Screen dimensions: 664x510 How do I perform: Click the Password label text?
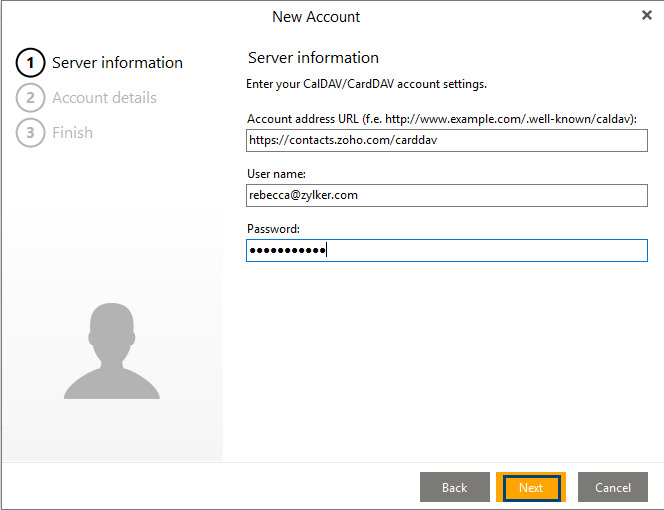pos(273,229)
